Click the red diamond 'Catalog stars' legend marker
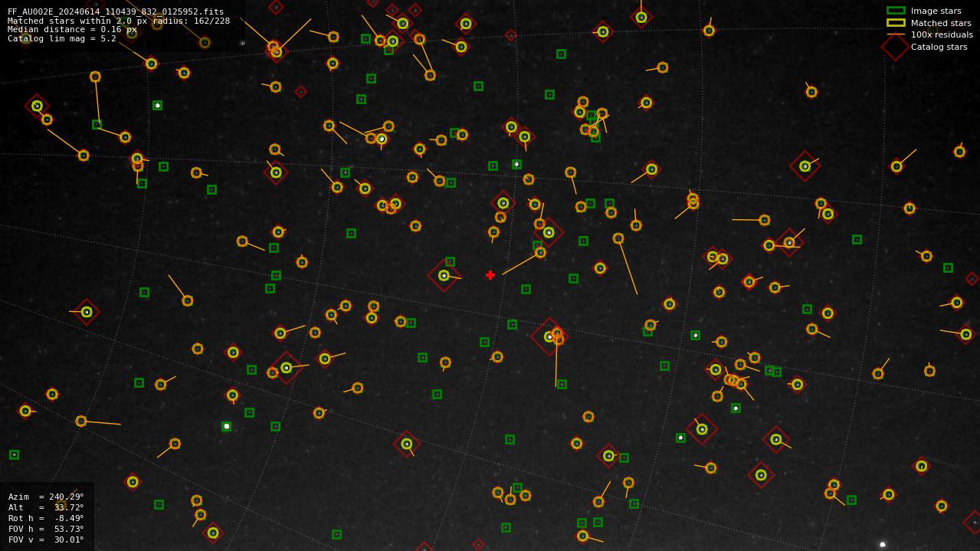This screenshot has height=551, width=980. [x=896, y=47]
